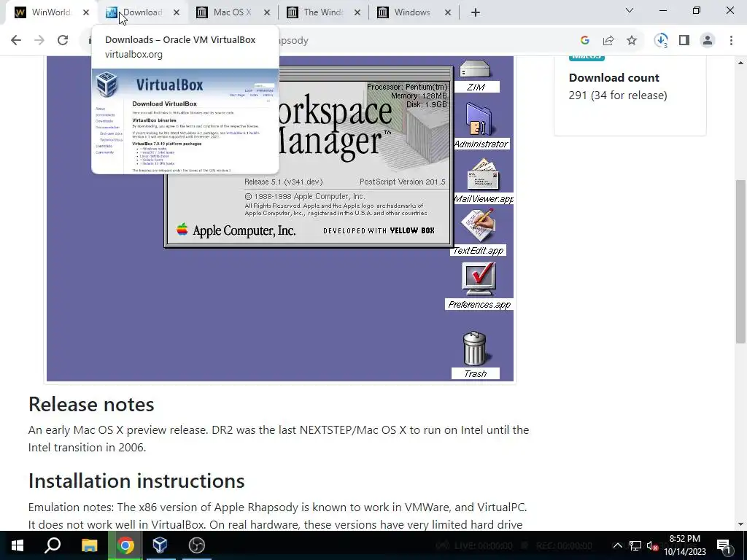Click the Trash icon in screenshot

point(475,348)
